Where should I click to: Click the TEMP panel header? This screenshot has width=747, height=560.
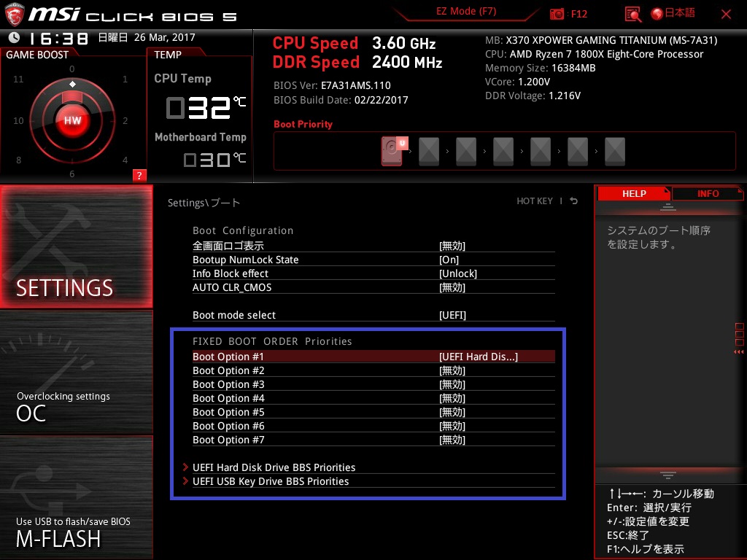coord(168,55)
